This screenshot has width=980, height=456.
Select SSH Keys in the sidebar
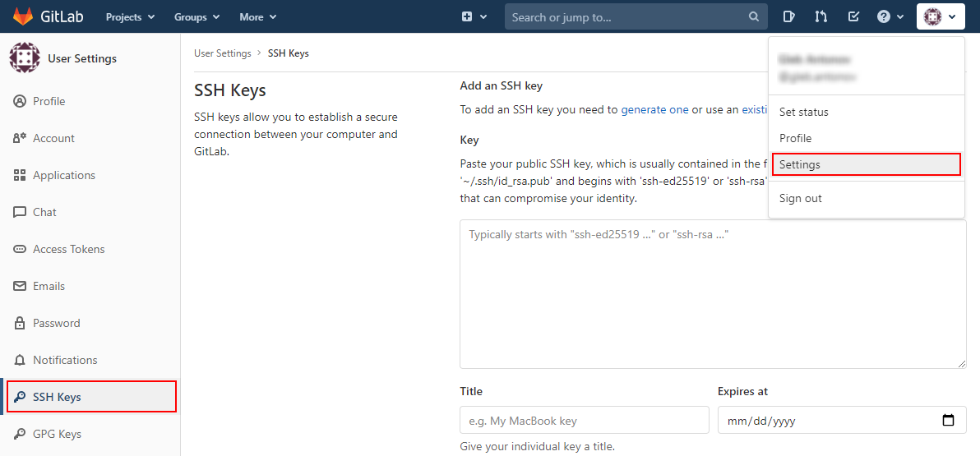click(x=91, y=397)
